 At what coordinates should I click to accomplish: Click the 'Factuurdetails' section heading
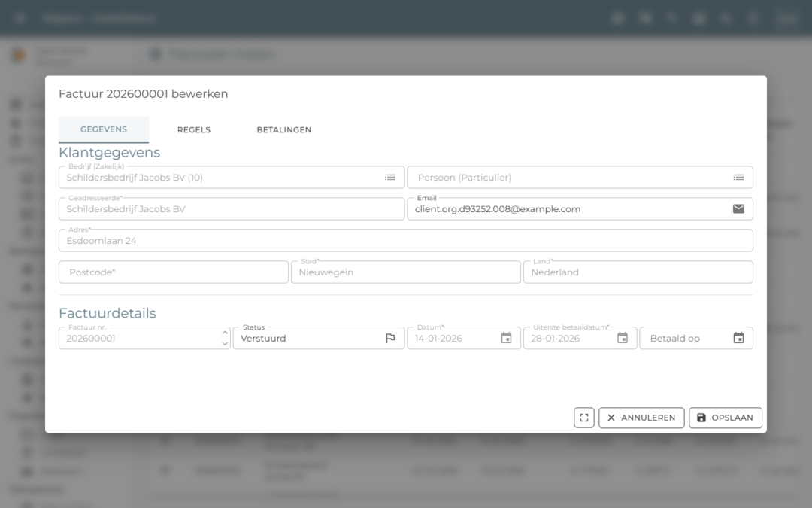[108, 313]
